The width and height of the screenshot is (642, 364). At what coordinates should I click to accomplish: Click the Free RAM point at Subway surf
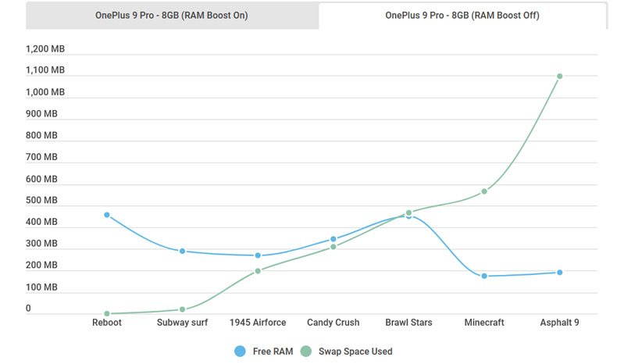coord(182,251)
